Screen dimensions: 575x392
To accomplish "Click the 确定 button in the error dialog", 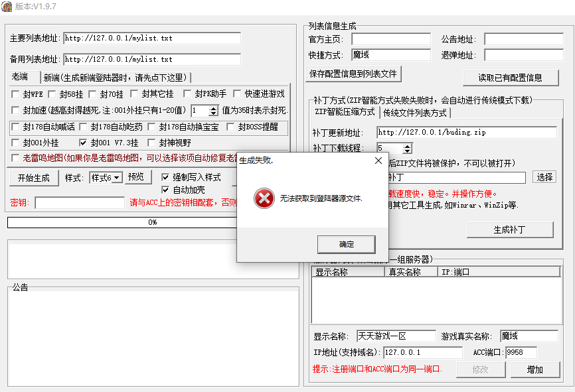I will coord(346,244).
